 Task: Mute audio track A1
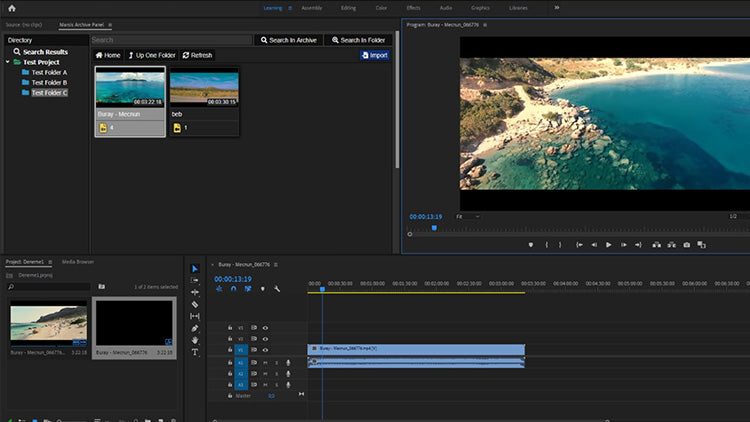[x=265, y=362]
